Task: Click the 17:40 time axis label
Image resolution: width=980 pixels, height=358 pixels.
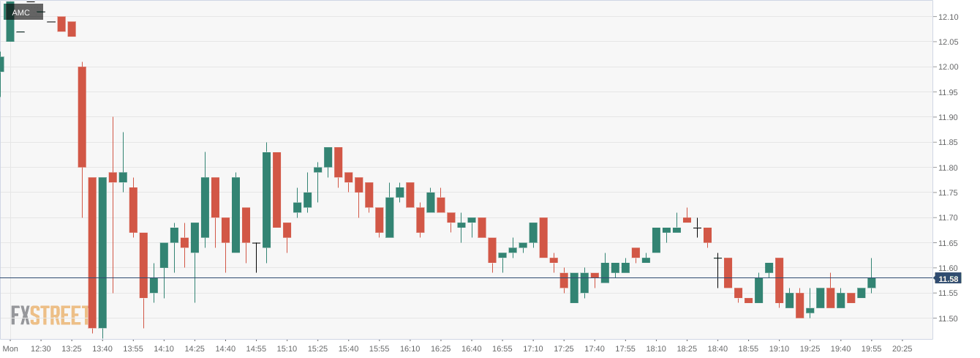Action: (595, 348)
